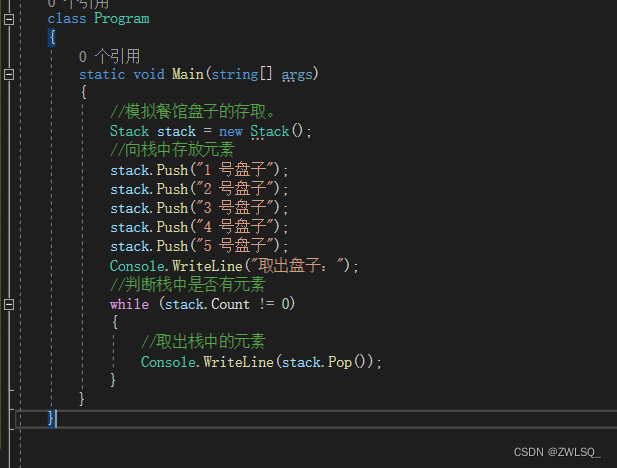Click the string "取出盘子：" in WriteLine
This screenshot has height=468, width=617.
[x=298, y=266]
